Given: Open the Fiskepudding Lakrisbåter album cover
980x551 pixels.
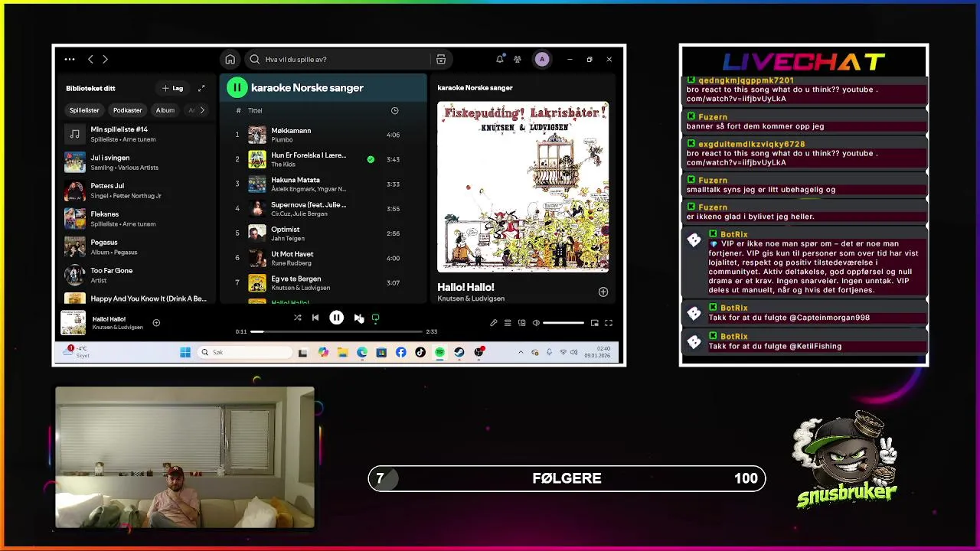Looking at the screenshot, I should (x=523, y=187).
